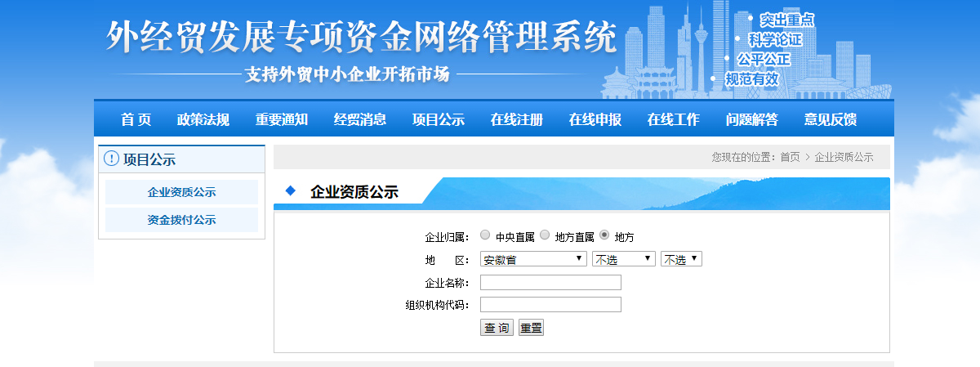The image size is (980, 367).
Task: Select the 地方直属 radio button
Action: (x=545, y=235)
